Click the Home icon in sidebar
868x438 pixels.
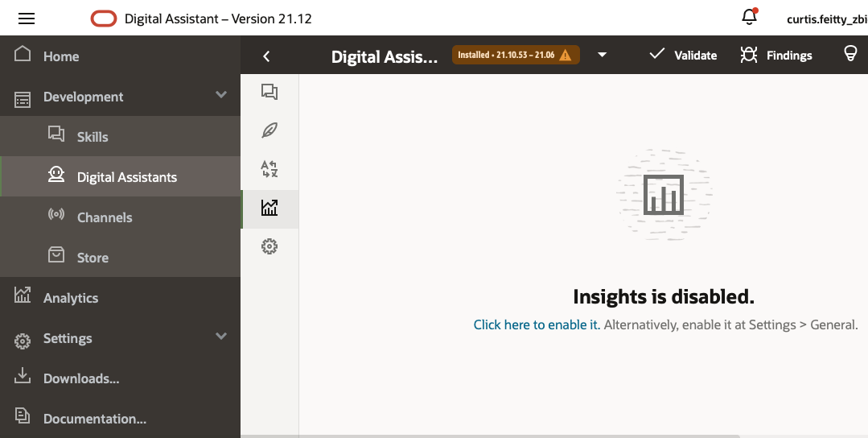(23, 54)
